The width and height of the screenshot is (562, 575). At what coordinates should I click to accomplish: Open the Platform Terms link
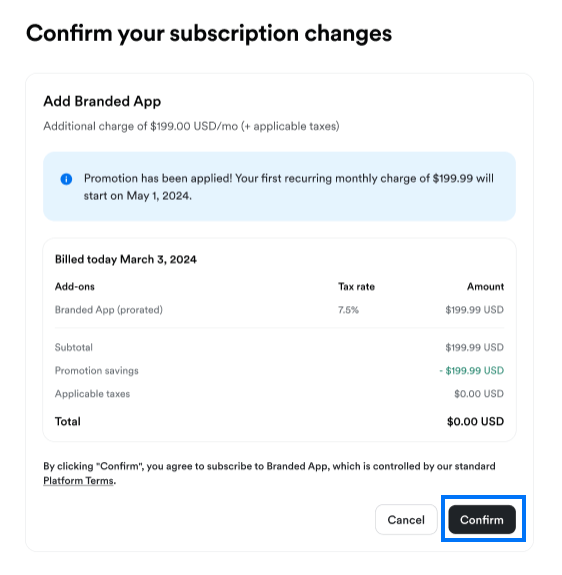tap(78, 480)
